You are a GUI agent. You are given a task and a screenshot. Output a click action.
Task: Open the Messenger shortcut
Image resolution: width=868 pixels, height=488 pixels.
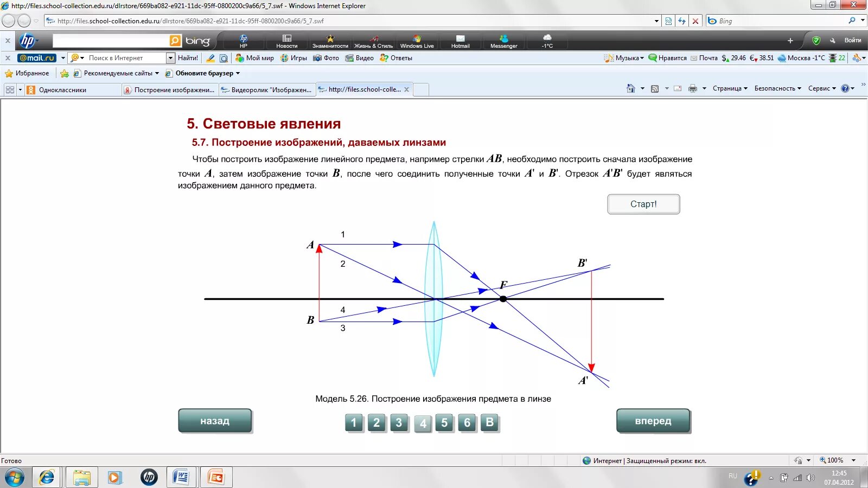(x=503, y=41)
